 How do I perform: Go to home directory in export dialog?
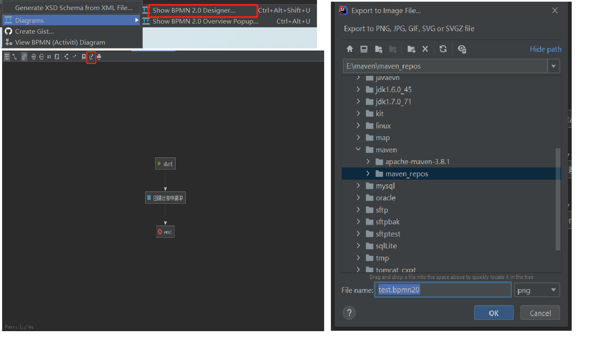pos(350,49)
